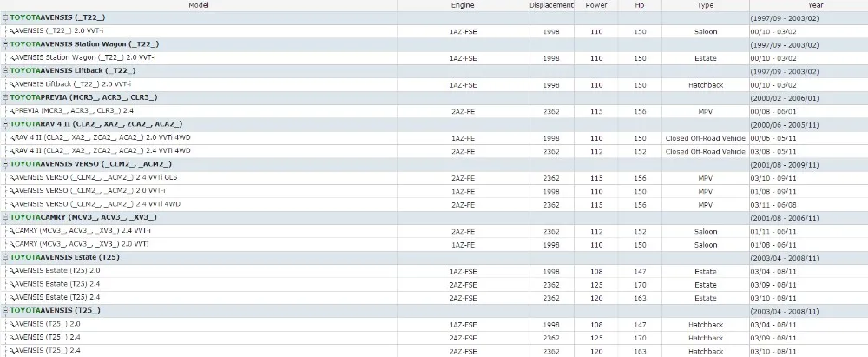The height and width of the screenshot is (357, 868).
Task: Click '1AZ-FE' engine in CAMRY 2.0 VVTI row
Action: (x=463, y=244)
